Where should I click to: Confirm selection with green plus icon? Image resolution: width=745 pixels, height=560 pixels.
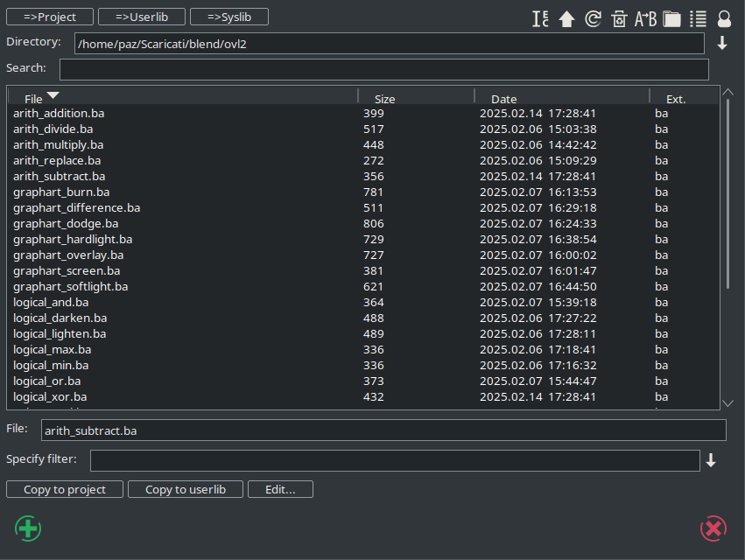[x=28, y=528]
